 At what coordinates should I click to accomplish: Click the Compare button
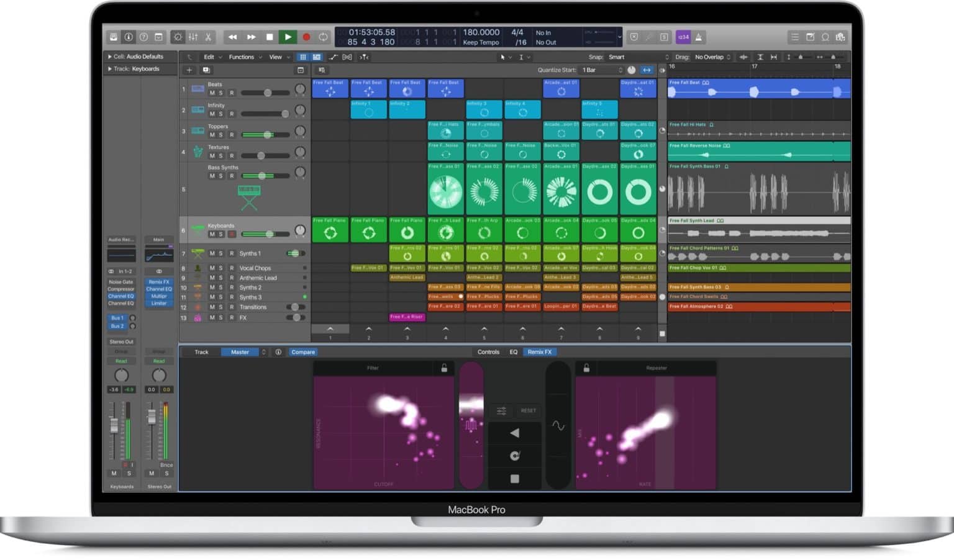pyautogui.click(x=303, y=352)
